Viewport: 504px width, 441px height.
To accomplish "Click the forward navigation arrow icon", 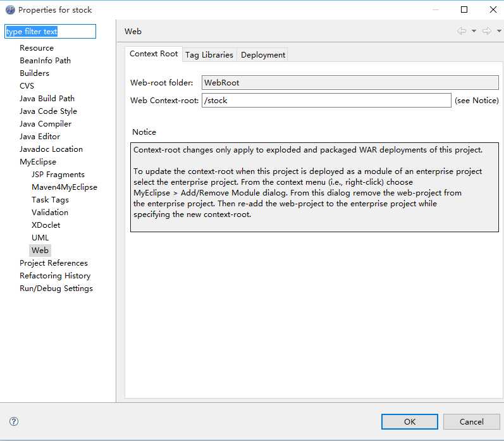I will (x=486, y=31).
